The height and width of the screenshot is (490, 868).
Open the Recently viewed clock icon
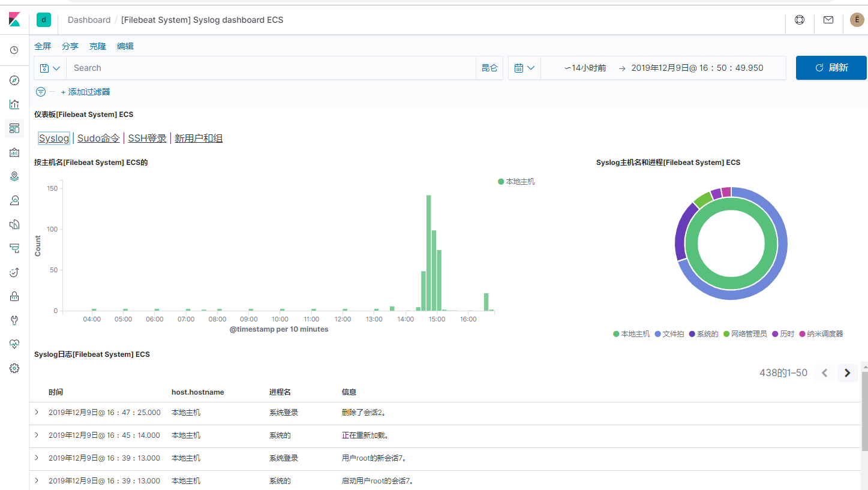click(14, 50)
